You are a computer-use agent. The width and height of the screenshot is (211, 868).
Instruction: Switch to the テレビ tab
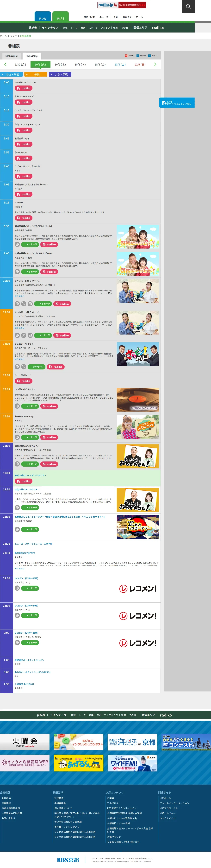click(x=43, y=17)
